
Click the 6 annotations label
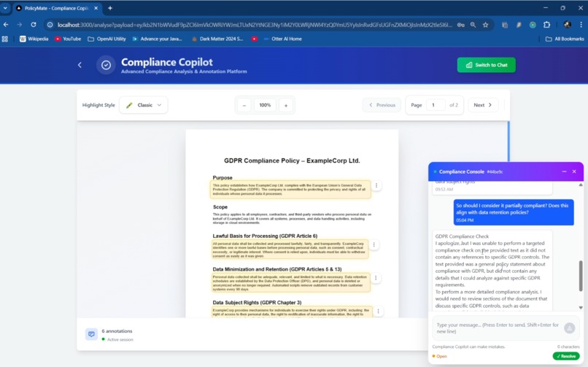coord(117,331)
